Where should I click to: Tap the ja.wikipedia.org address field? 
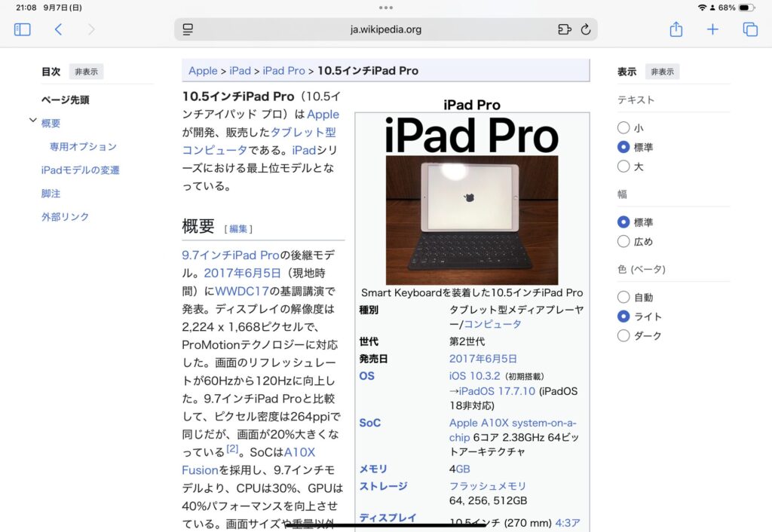pos(386,29)
